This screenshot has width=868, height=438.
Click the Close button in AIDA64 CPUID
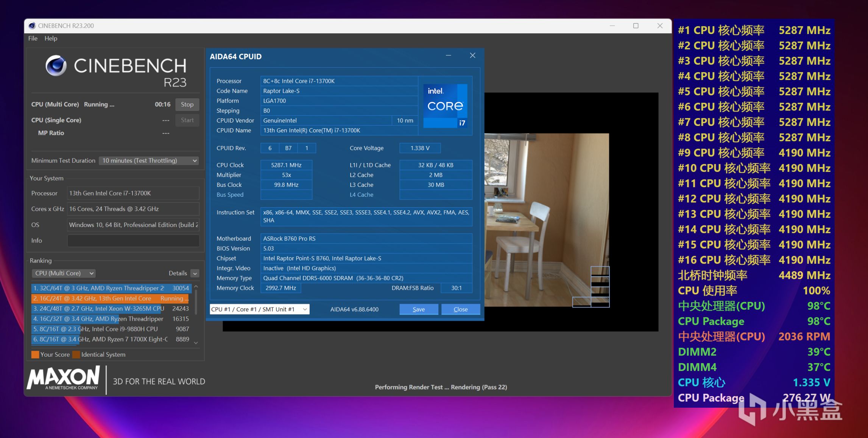click(x=460, y=309)
